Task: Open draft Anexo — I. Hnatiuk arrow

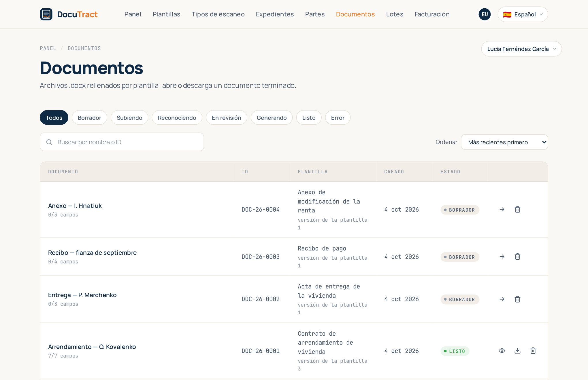Action: (x=502, y=210)
